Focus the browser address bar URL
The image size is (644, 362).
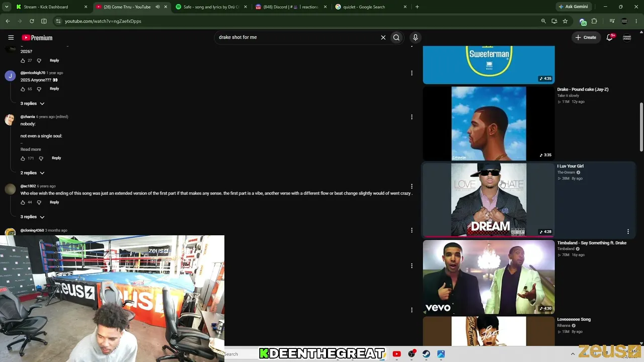tap(103, 21)
